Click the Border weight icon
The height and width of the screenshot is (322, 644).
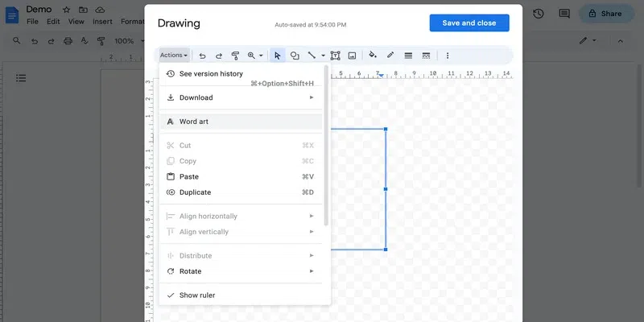point(408,56)
